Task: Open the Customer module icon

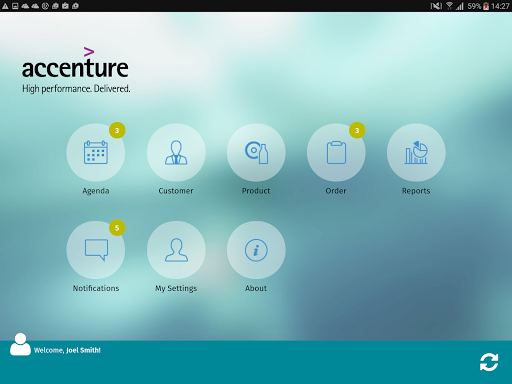Action: [176, 153]
